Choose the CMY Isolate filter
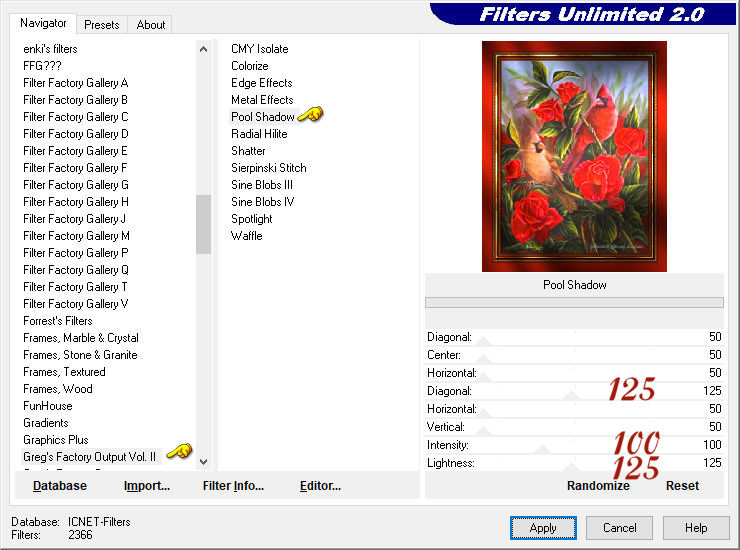 [260, 49]
